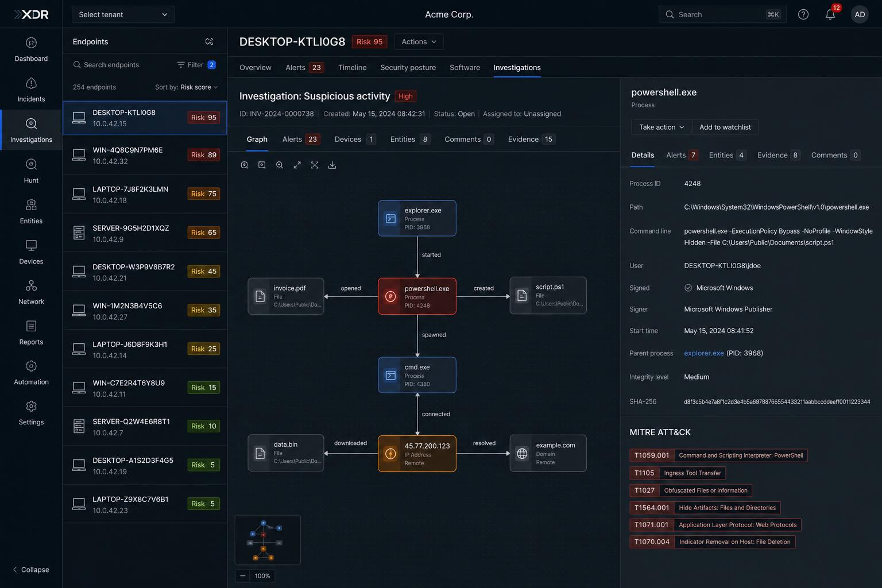Open the Actions dropdown for the endpoint
Viewport: 882px width, 588px height.
pyautogui.click(x=419, y=41)
